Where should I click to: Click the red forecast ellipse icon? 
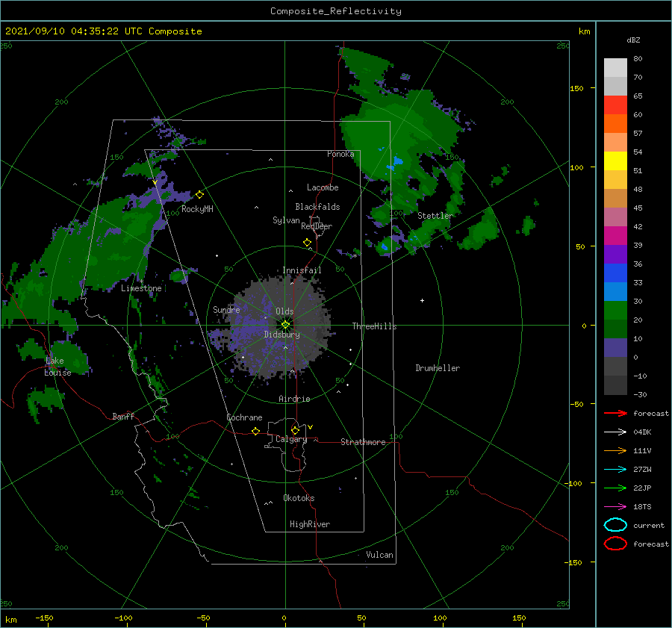tap(615, 544)
